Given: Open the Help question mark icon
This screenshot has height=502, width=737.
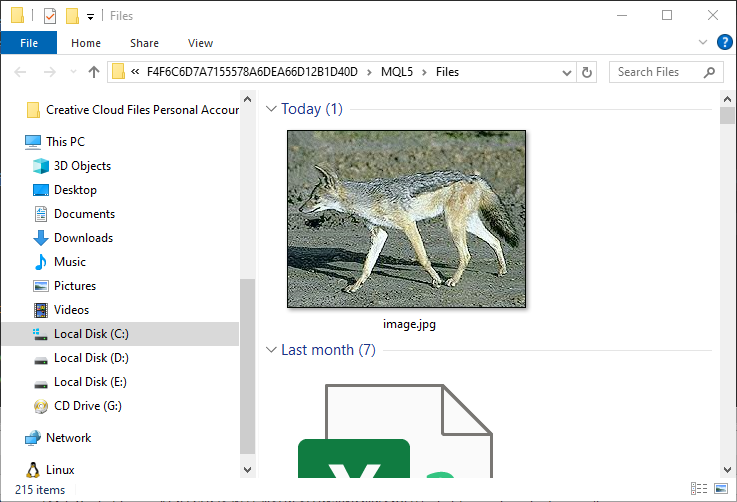Looking at the screenshot, I should [x=724, y=42].
